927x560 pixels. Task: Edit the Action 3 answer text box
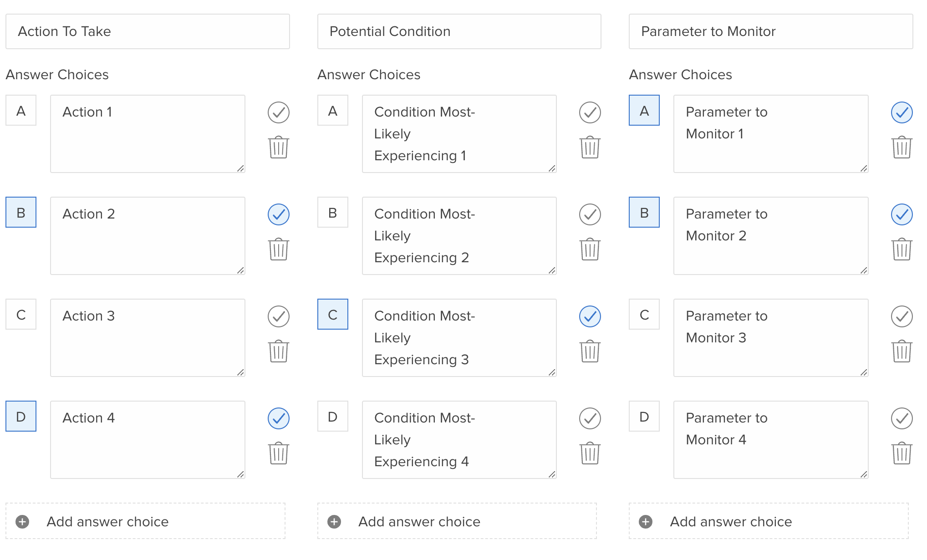tap(148, 338)
